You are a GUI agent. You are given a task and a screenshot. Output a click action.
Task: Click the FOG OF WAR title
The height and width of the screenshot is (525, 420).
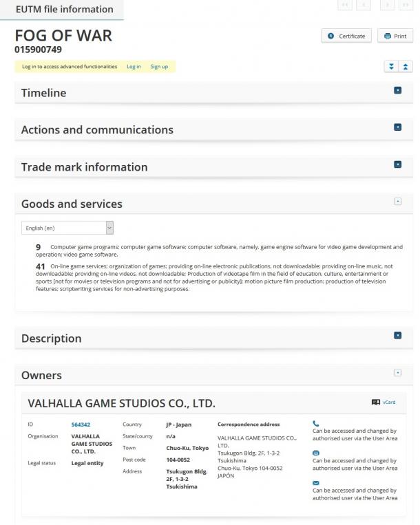click(63, 36)
